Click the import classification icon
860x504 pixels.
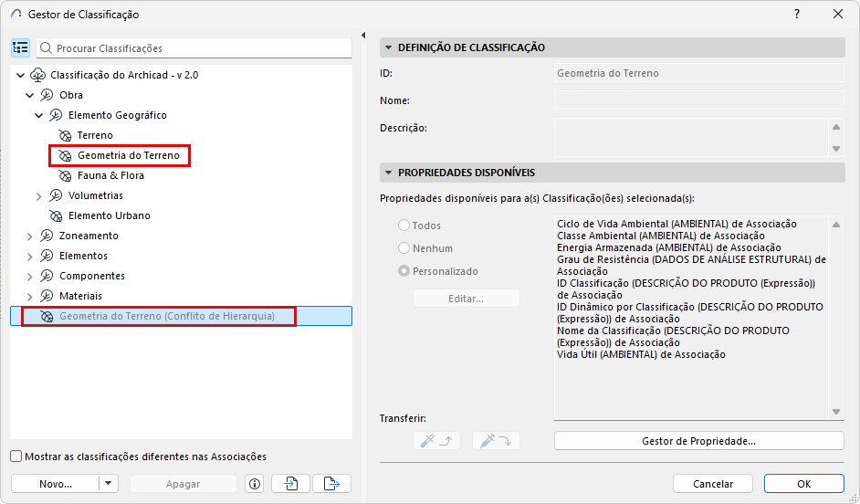pyautogui.click(x=290, y=484)
